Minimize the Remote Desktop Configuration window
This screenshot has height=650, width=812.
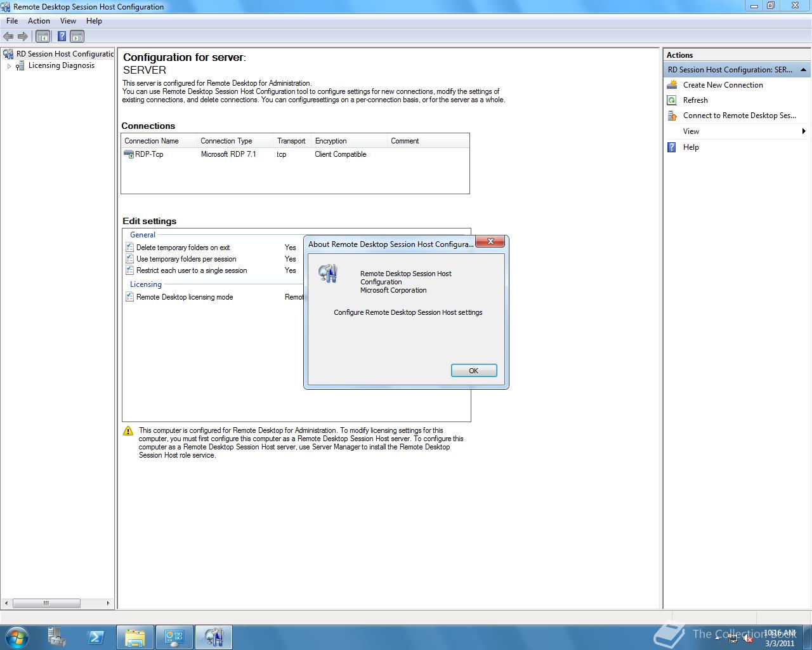tap(754, 5)
